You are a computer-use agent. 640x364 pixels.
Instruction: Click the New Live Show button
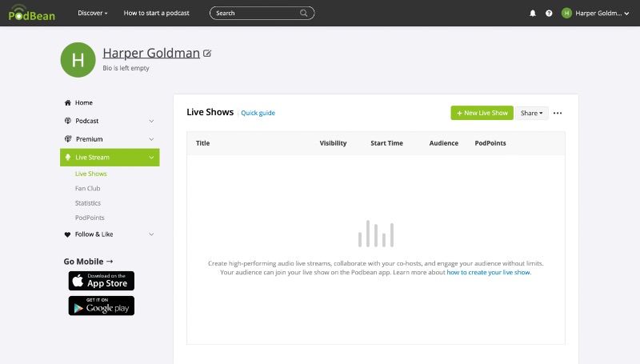(482, 113)
